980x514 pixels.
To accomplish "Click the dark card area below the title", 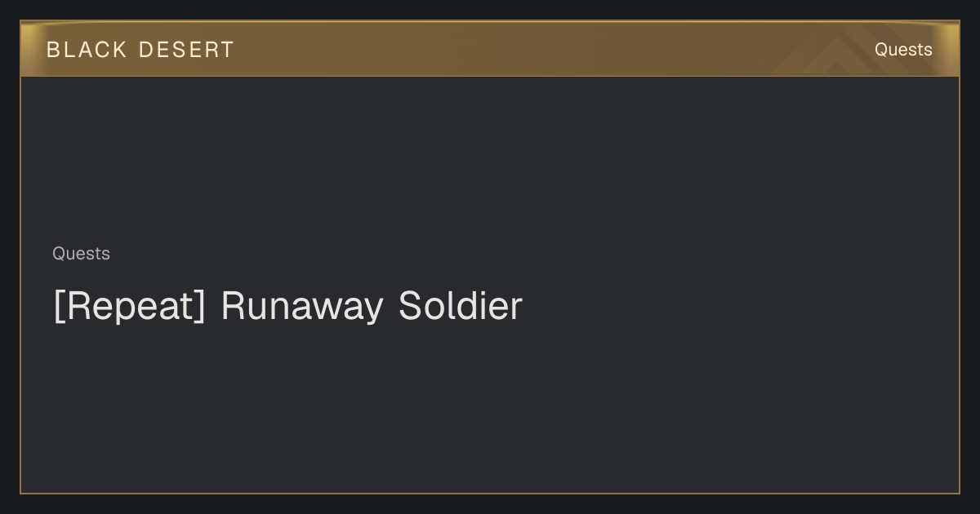I will [490, 408].
